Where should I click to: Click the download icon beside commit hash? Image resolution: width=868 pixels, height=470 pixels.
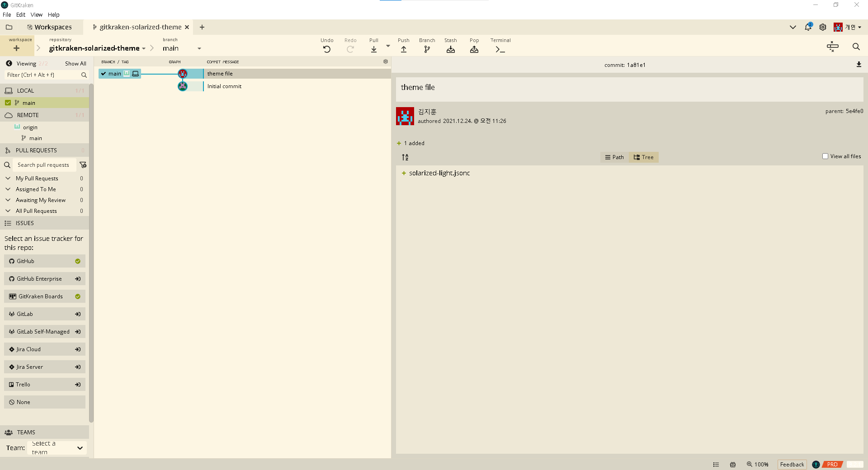coord(859,65)
